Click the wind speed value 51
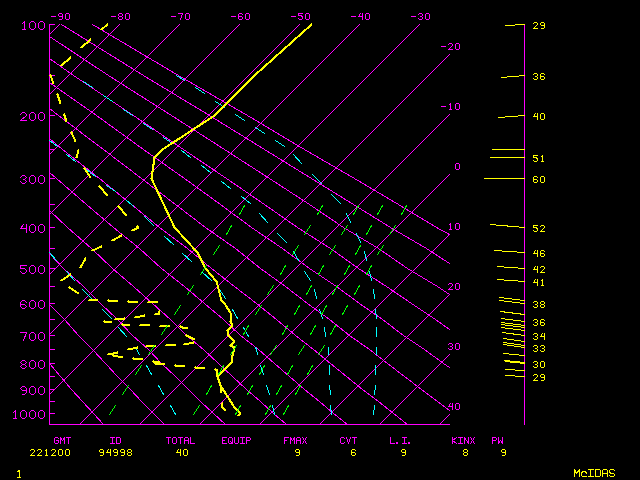The image size is (640, 480). click(538, 159)
